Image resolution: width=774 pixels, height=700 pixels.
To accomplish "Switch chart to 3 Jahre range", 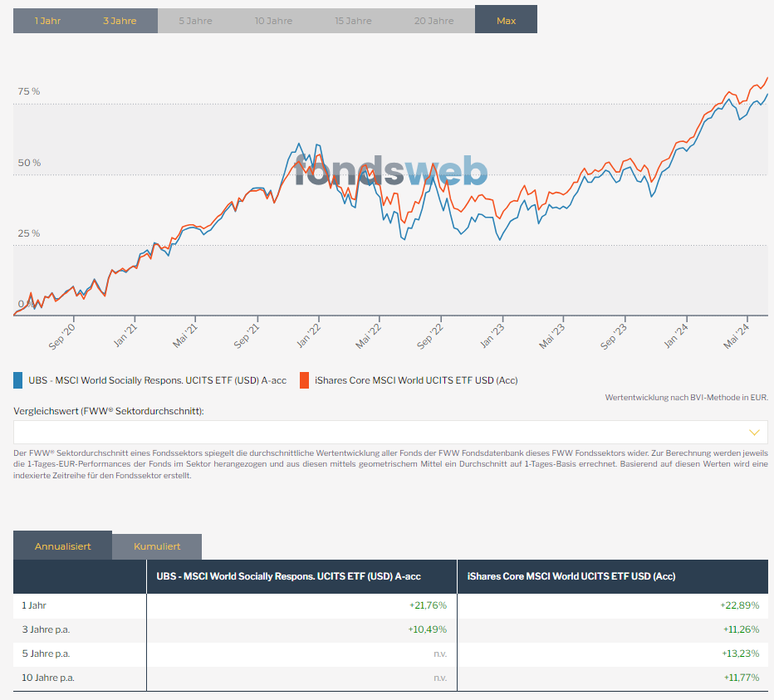I will tap(120, 21).
